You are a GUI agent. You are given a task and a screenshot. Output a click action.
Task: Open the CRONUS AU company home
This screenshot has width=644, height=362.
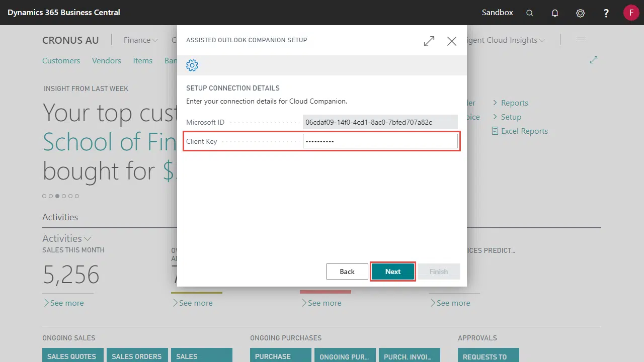coord(70,40)
